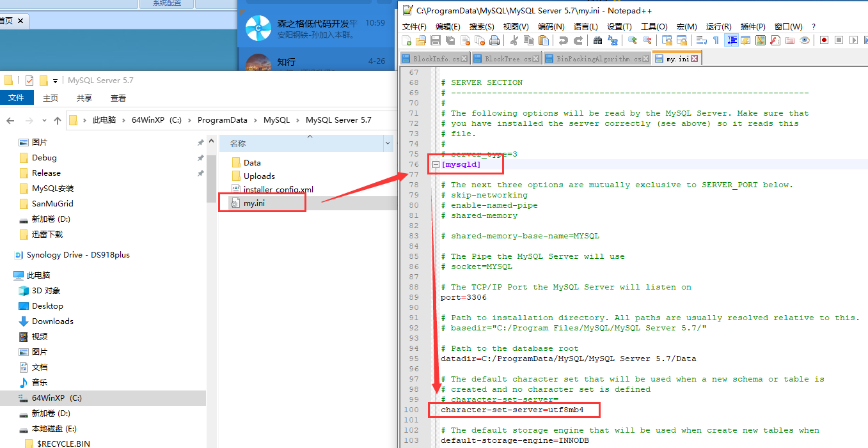
Task: Click the Sync vertical scrolling icon
Action: tap(667, 40)
